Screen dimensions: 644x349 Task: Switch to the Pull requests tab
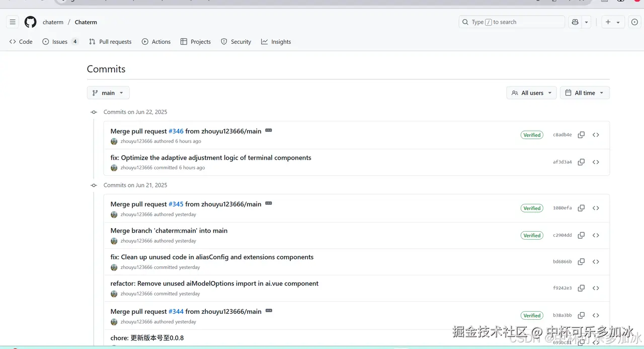pyautogui.click(x=110, y=42)
